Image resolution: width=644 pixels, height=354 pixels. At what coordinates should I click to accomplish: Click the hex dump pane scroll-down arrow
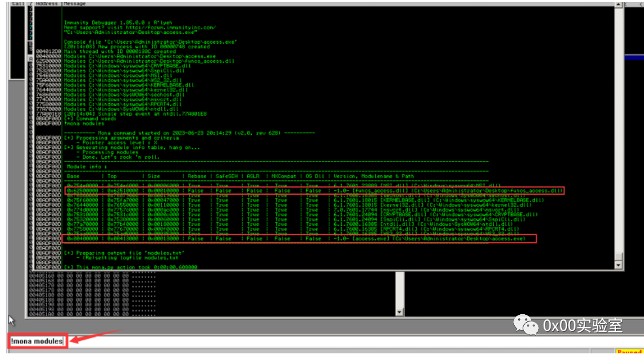point(399,312)
